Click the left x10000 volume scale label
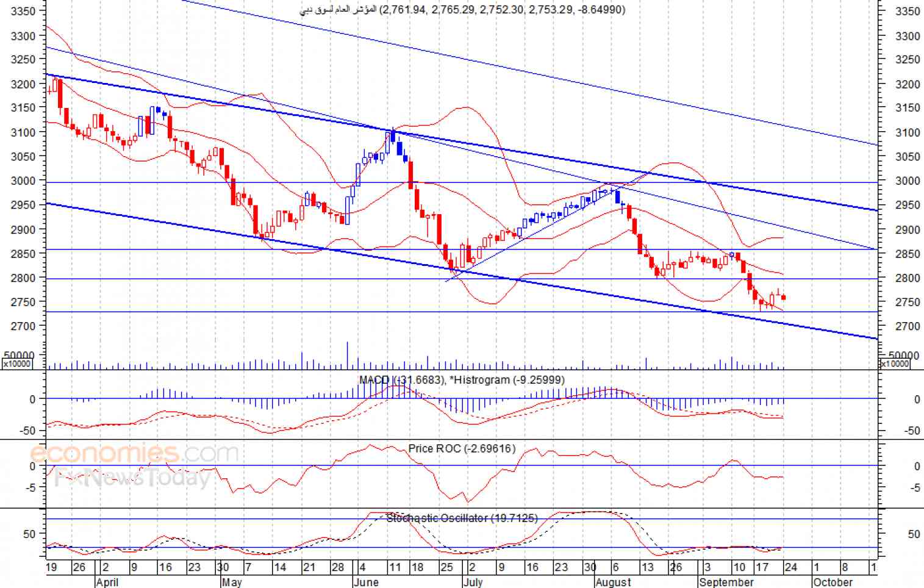Screen dimensions: 924x588 (x=17, y=364)
